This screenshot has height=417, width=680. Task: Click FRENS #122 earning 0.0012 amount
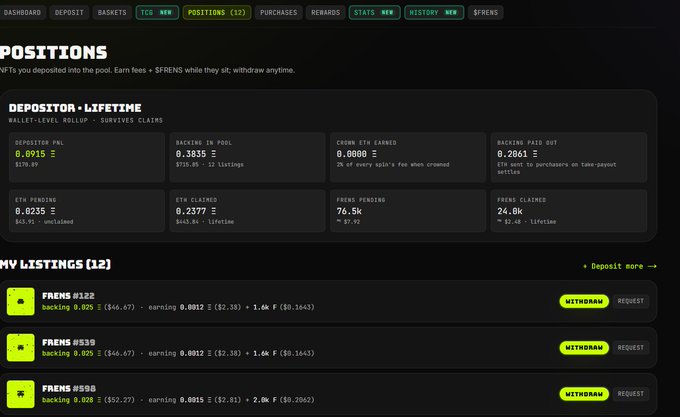pyautogui.click(x=180, y=307)
